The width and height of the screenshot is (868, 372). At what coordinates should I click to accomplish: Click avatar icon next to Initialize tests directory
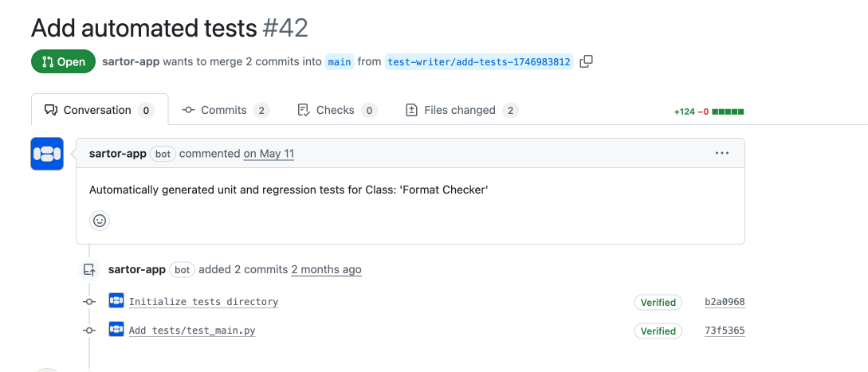pyautogui.click(x=116, y=301)
